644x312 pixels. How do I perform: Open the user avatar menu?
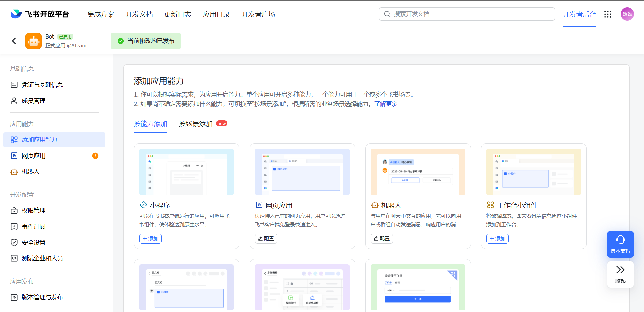click(627, 14)
